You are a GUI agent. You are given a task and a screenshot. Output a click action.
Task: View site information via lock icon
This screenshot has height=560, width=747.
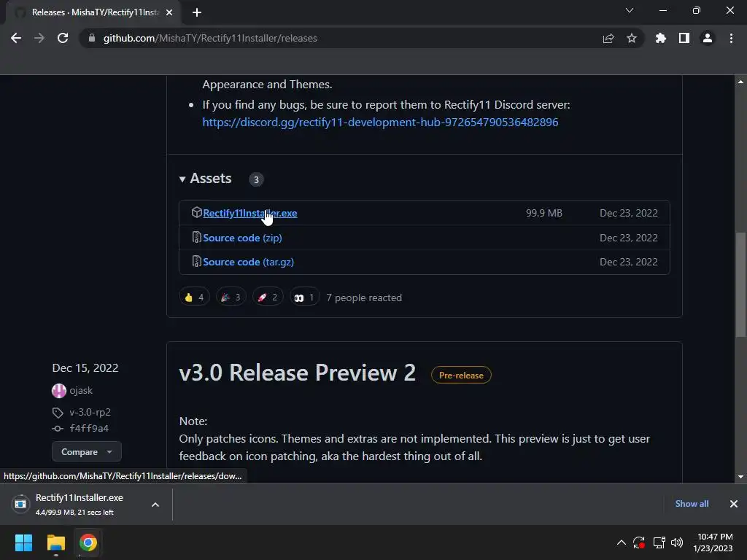[92, 38]
